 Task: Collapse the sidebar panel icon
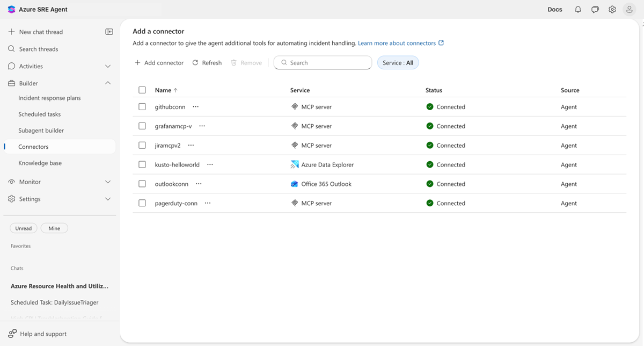pos(109,32)
